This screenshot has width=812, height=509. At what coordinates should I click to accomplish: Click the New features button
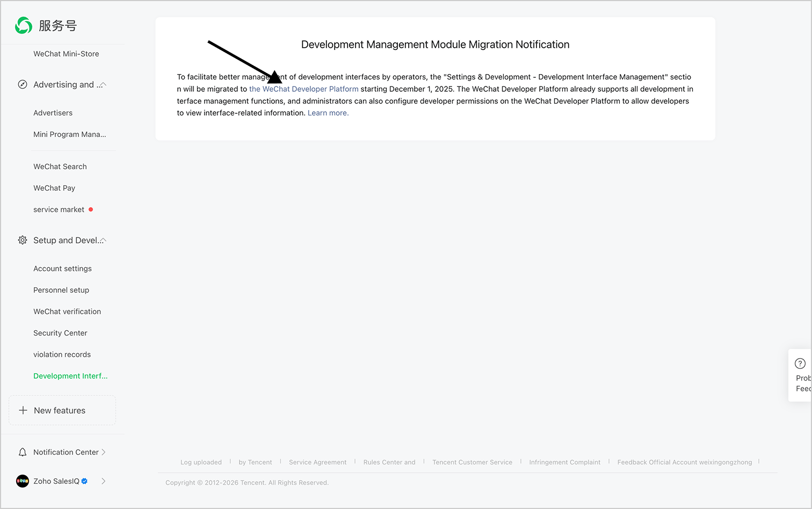(x=62, y=410)
